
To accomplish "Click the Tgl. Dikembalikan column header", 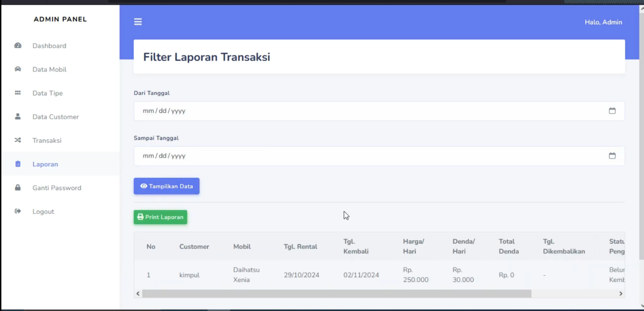I will click(x=564, y=246).
